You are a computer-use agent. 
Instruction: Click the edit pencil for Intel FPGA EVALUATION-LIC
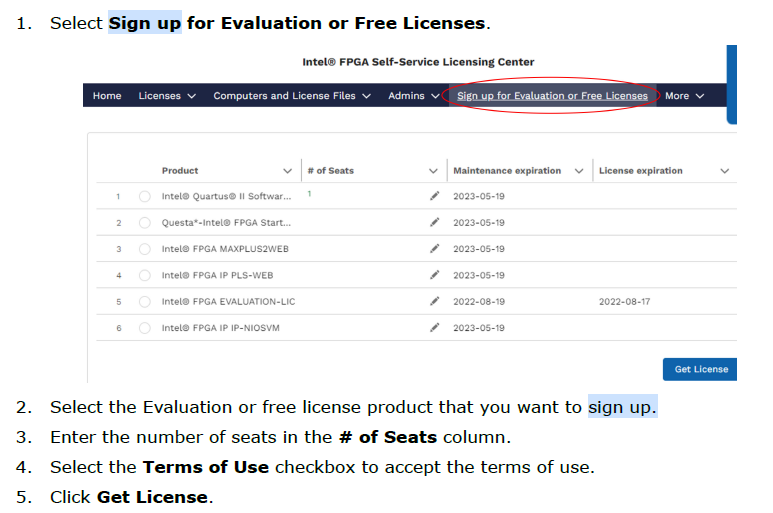point(434,301)
